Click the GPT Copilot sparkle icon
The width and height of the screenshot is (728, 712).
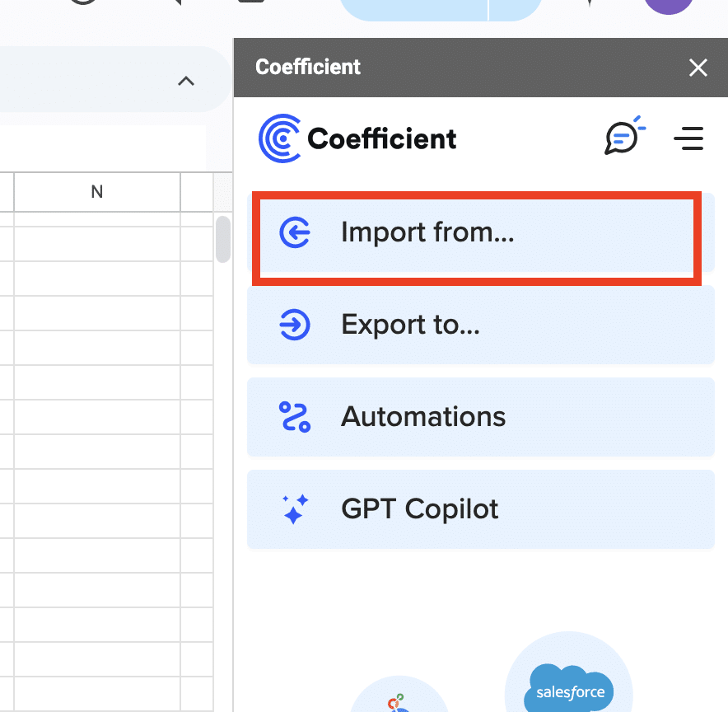click(x=294, y=509)
